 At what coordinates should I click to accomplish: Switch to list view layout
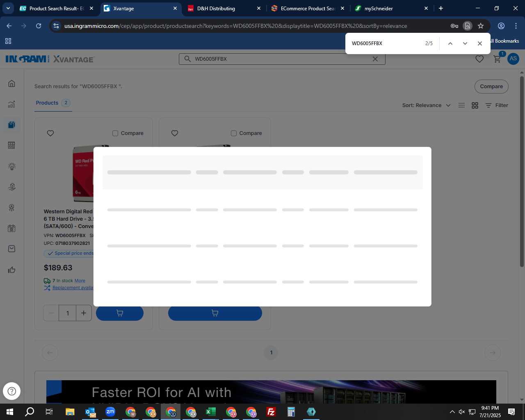[x=461, y=105]
